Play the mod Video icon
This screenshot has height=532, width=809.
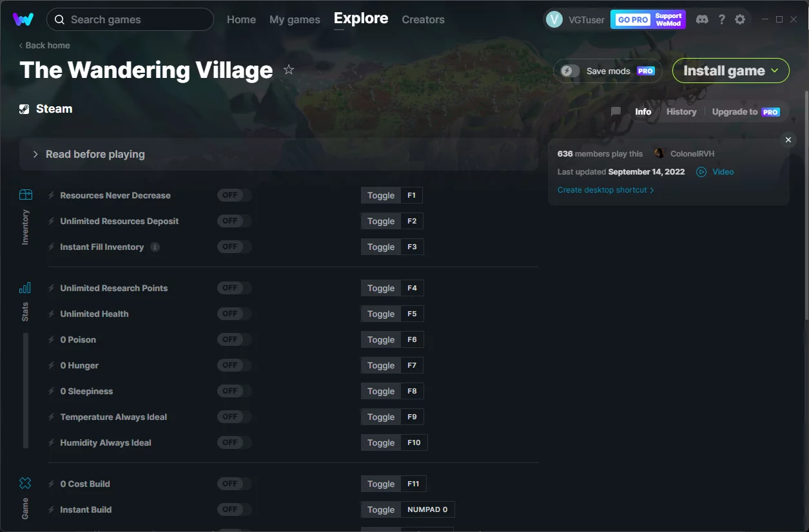pos(701,172)
